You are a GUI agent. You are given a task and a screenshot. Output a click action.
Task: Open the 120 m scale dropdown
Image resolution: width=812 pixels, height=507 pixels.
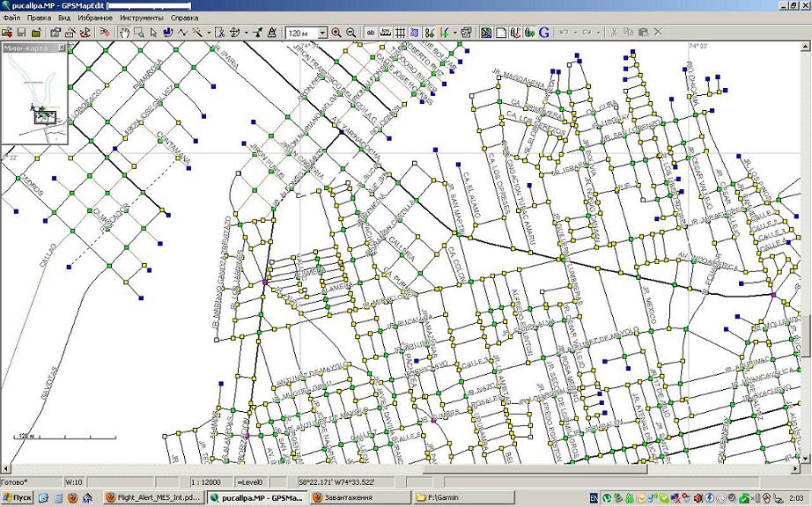pos(322,33)
